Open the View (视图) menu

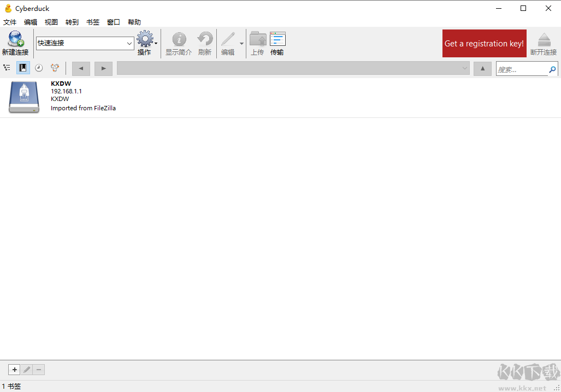click(51, 22)
